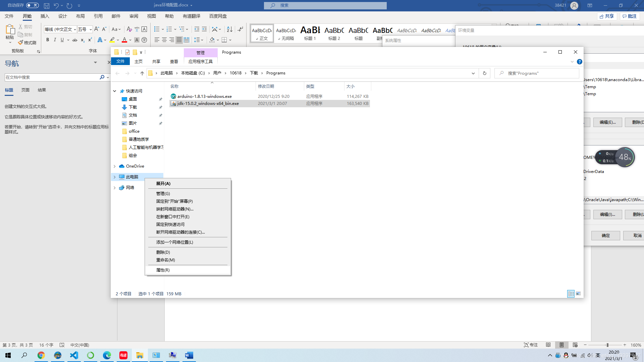Image resolution: width=644 pixels, height=362 pixels.
Task: Select 属性(R) in the context menu
Action: 163,270
